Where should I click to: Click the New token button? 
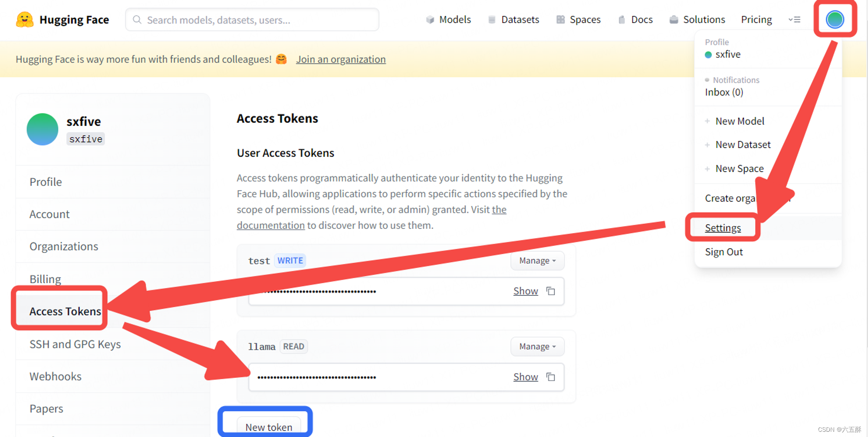pyautogui.click(x=269, y=427)
